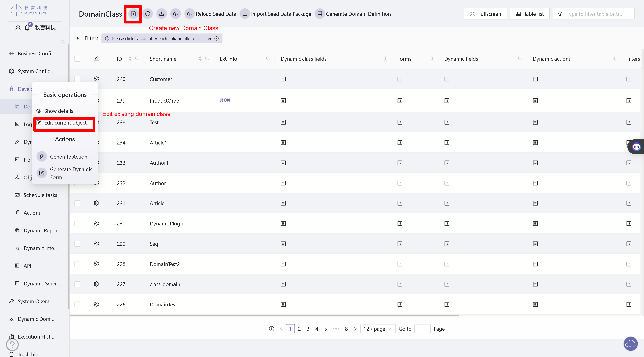Select Import Seed Data Package

click(x=276, y=14)
